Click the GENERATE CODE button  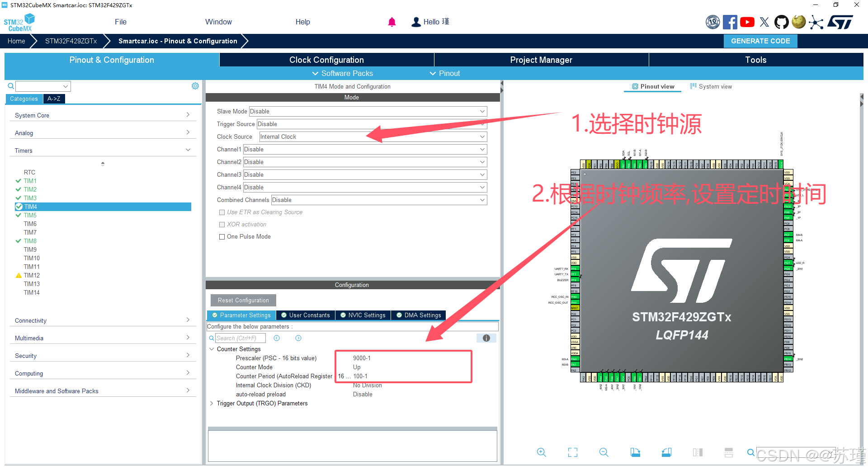760,41
